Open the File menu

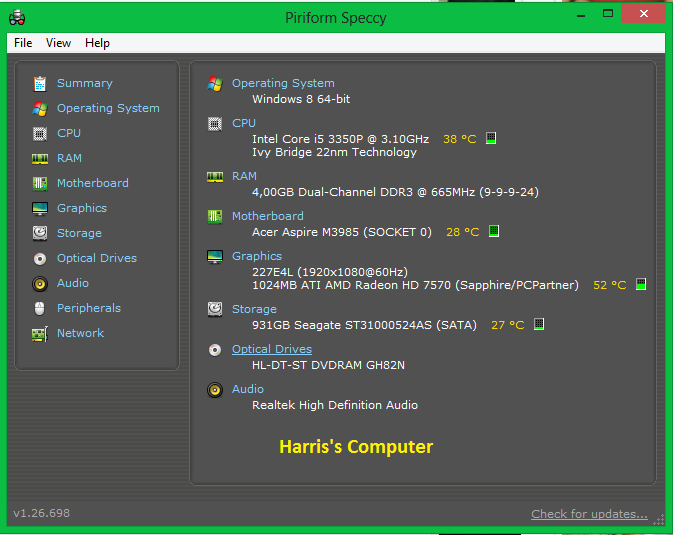click(x=23, y=43)
